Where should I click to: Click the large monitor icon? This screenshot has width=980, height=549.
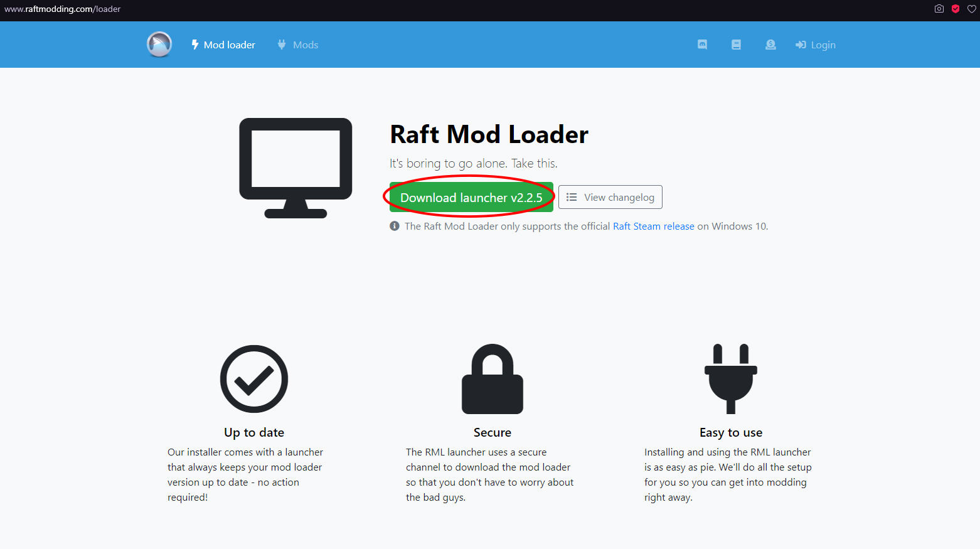(296, 168)
